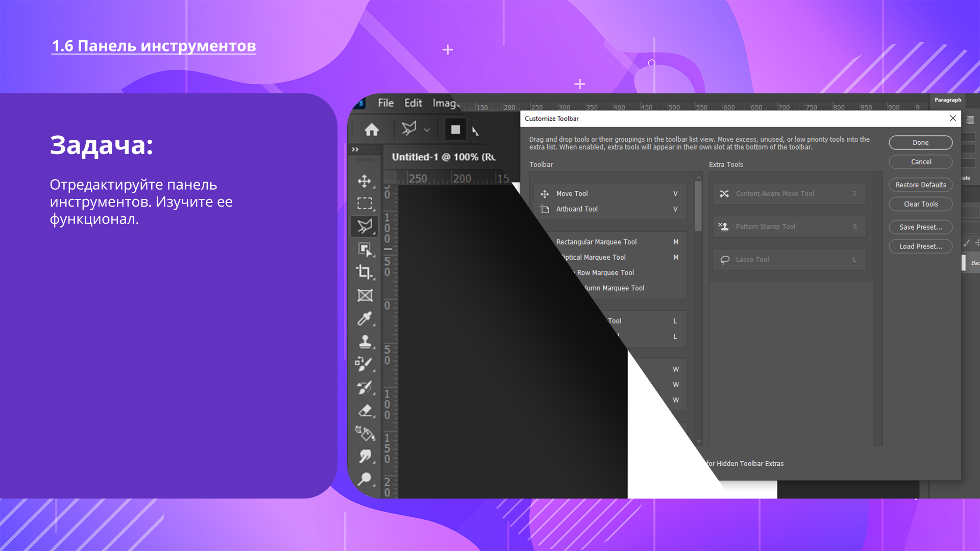980x551 pixels.
Task: Pick the Eraser tool
Action: (364, 411)
